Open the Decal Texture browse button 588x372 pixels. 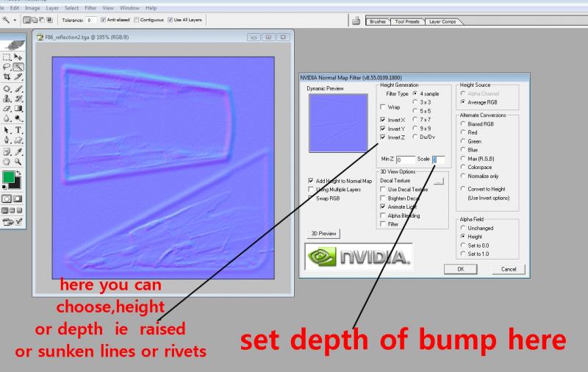[438, 181]
